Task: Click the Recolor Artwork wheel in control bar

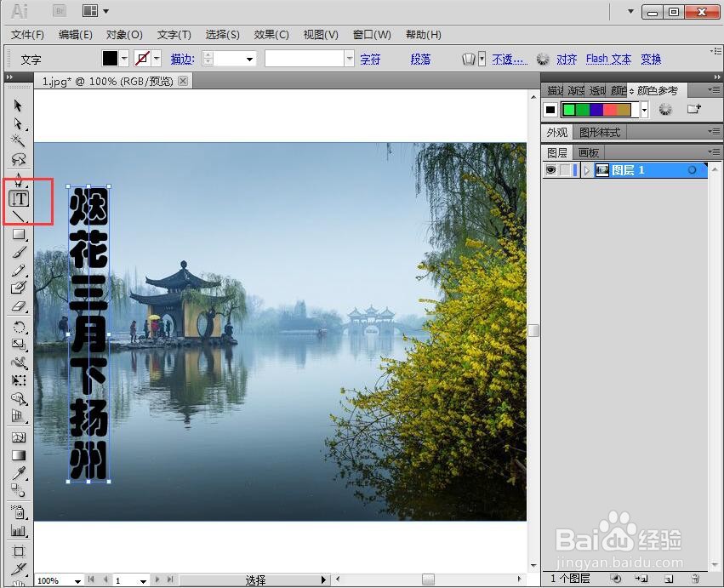Action: click(543, 59)
